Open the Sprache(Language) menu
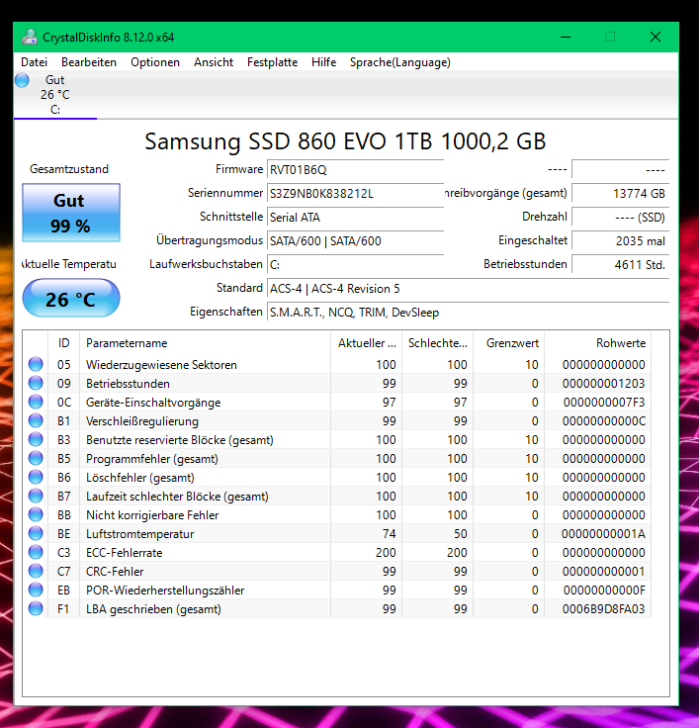Screen dimensions: 700x728 (400, 62)
